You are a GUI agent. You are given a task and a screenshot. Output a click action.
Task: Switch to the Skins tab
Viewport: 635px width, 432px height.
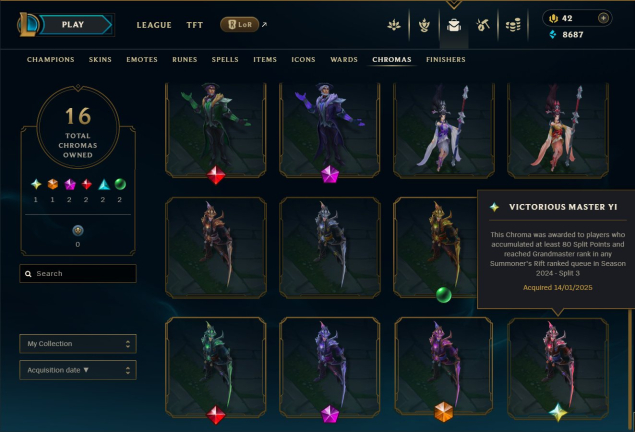coord(100,60)
